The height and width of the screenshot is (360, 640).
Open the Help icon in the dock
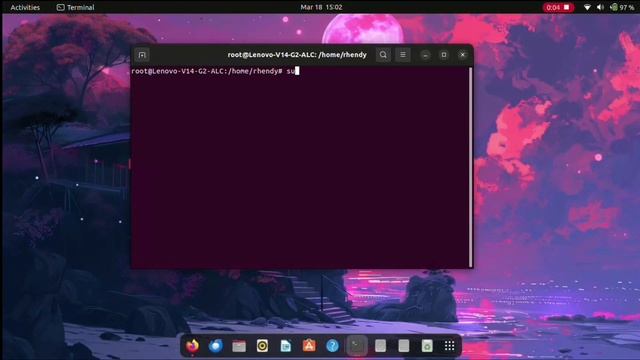332,346
